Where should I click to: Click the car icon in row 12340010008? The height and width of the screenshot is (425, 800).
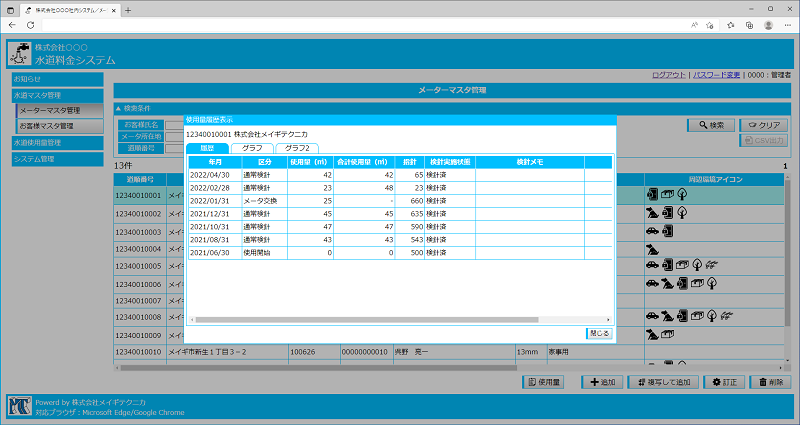pyautogui.click(x=652, y=316)
